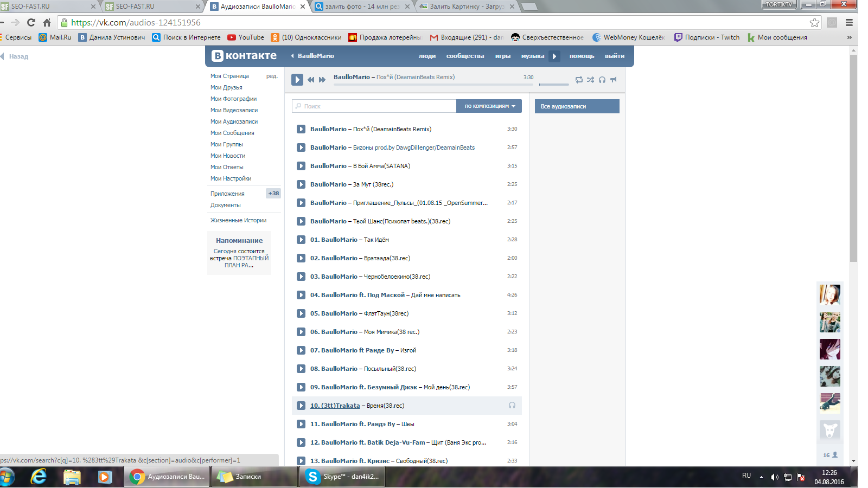This screenshot has width=868, height=488.
Task: Toggle broadcast megaphone icon in player
Action: tap(614, 80)
